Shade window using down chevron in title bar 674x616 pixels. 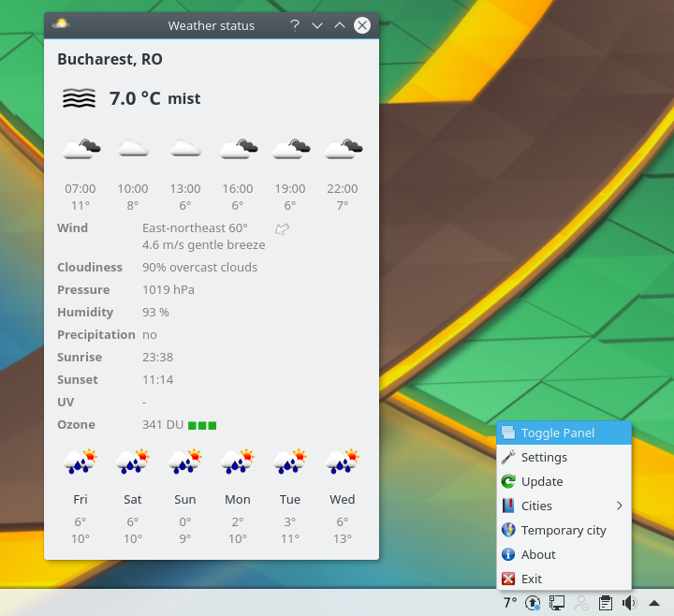click(317, 25)
